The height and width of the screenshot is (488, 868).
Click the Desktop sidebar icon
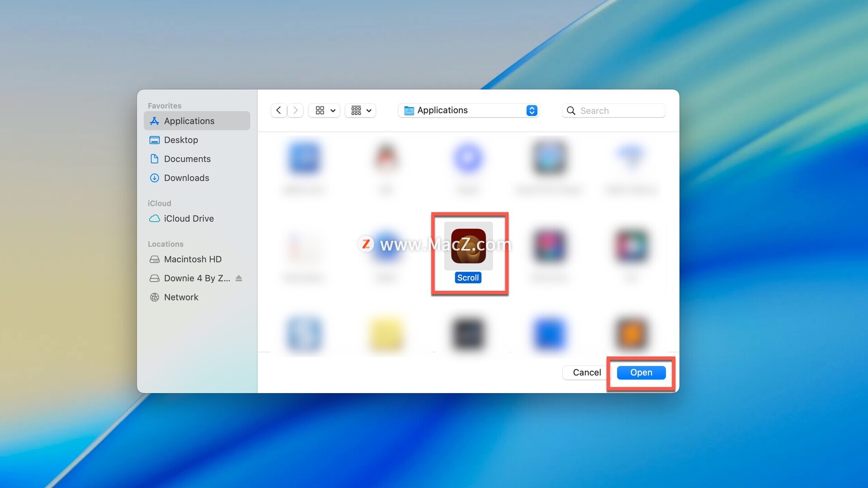click(154, 140)
